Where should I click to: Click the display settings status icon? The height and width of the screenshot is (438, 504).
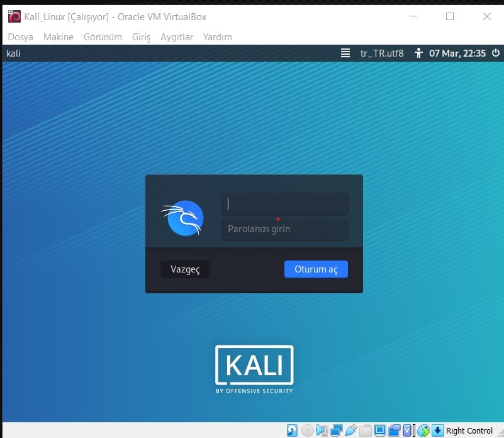pos(381,430)
